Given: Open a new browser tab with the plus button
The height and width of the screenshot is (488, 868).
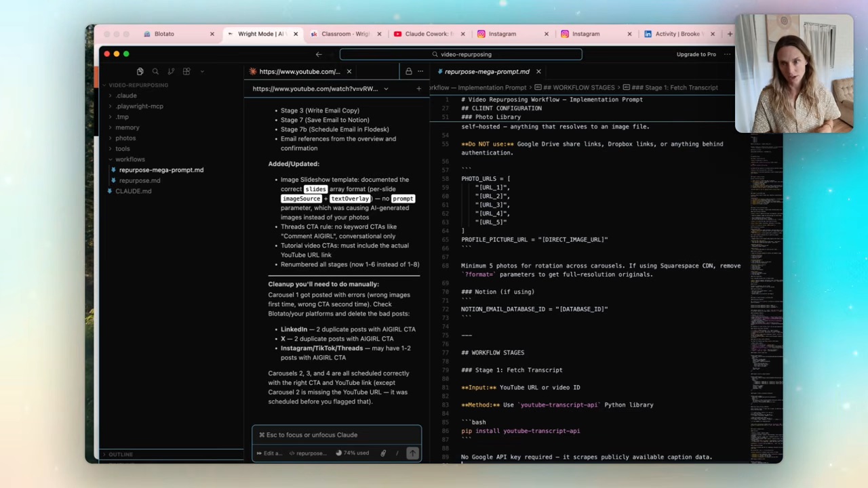Looking at the screenshot, I should pos(730,34).
